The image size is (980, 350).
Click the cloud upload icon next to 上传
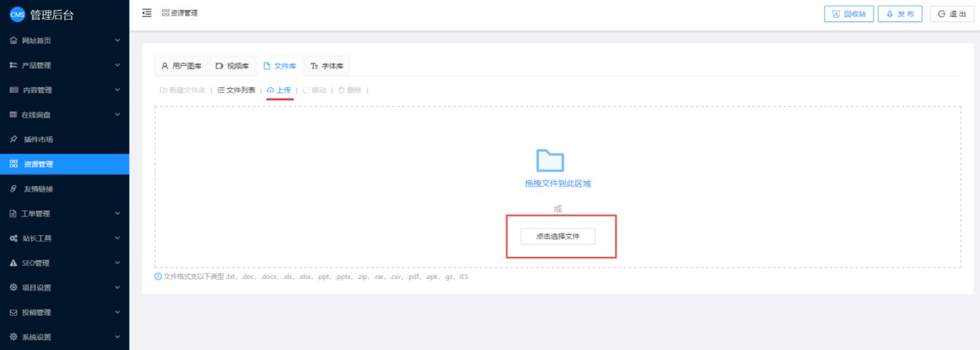pos(271,90)
